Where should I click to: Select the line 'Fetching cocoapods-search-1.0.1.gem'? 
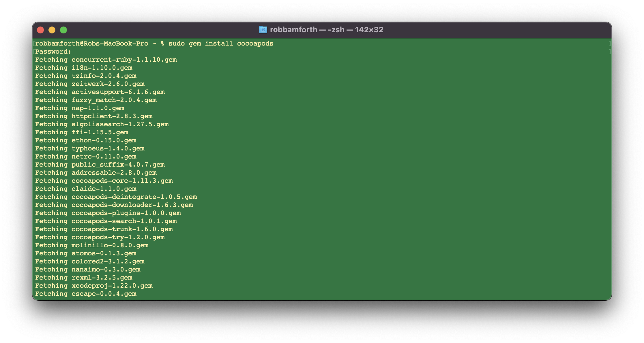tap(106, 221)
